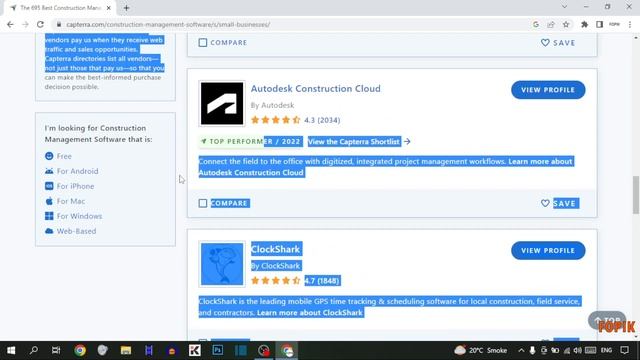View profile of Autodesk Construction Cloud
The image size is (640, 360).
click(x=548, y=90)
